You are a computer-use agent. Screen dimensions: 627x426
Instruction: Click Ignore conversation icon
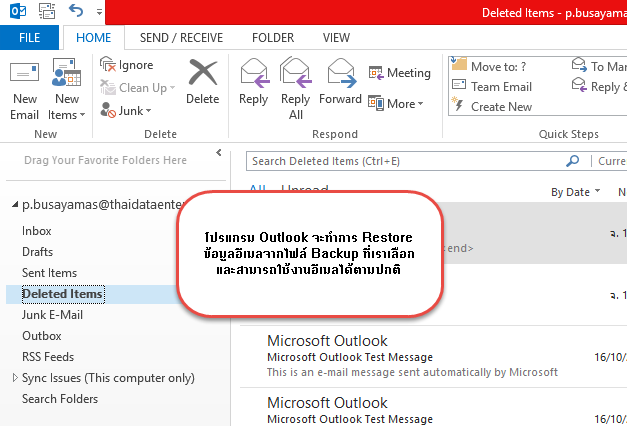pyautogui.click(x=108, y=64)
